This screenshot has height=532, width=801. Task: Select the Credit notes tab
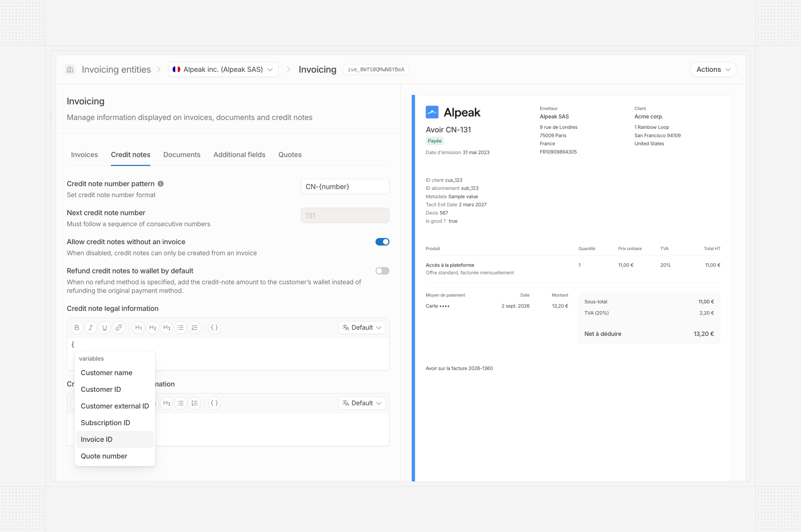pyautogui.click(x=131, y=155)
